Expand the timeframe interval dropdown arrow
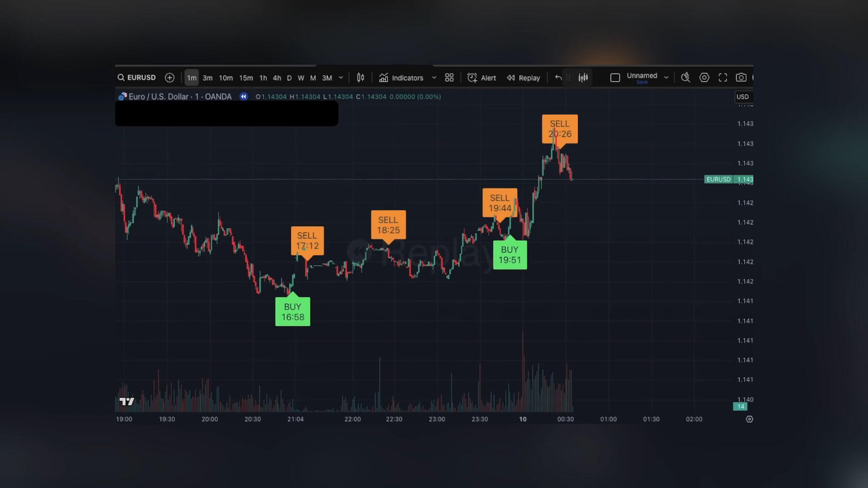Viewport: 868px width, 488px height. 341,78
